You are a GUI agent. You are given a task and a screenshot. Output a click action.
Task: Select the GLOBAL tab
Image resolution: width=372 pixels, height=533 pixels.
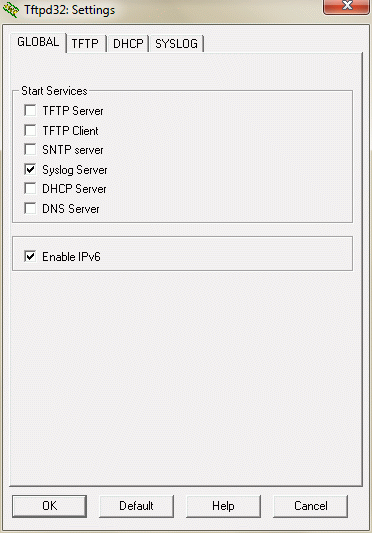click(38, 42)
